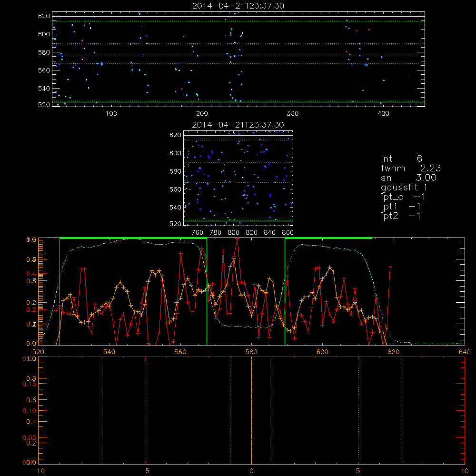Click x-axis label 200 on top plot

[x=202, y=114]
